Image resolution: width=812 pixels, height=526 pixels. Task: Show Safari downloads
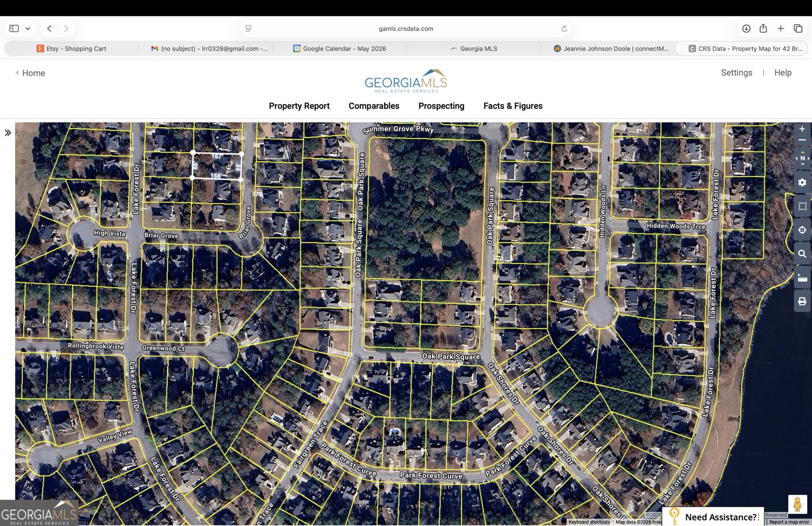(x=746, y=28)
